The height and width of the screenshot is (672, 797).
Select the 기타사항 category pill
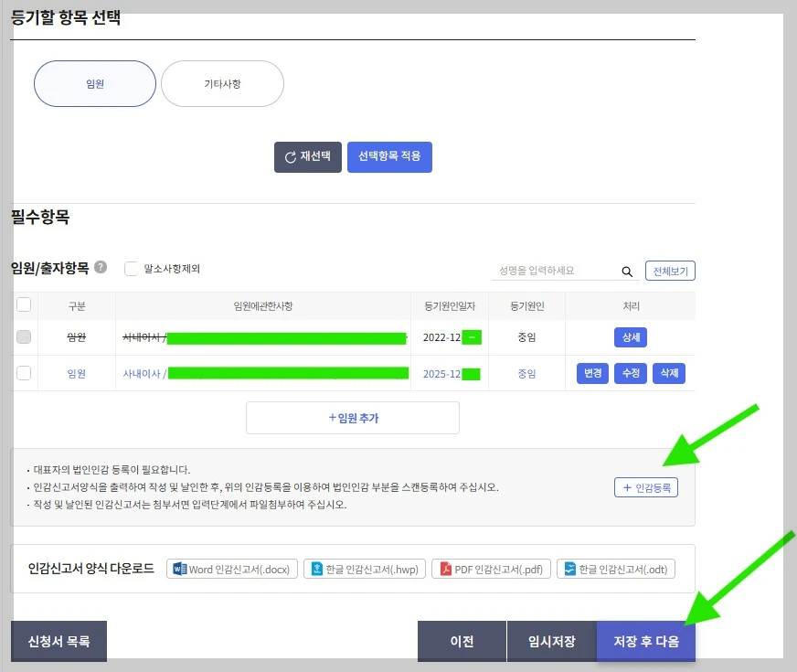[222, 84]
